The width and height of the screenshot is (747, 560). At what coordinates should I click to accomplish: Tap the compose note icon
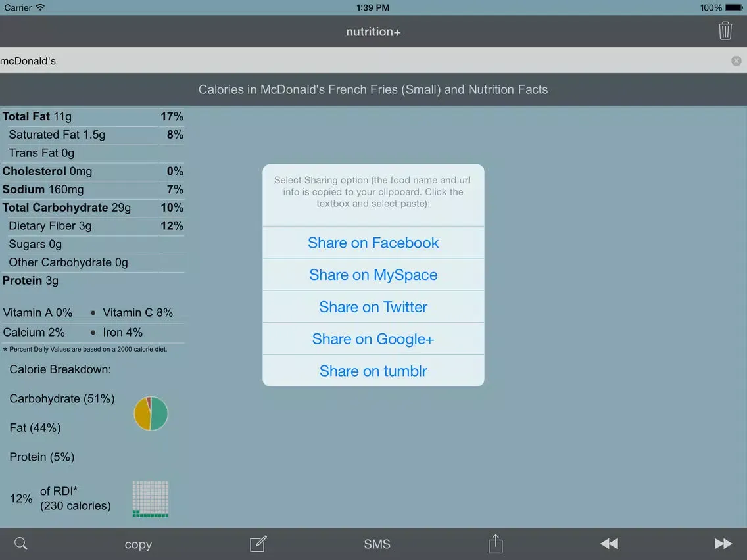258,544
